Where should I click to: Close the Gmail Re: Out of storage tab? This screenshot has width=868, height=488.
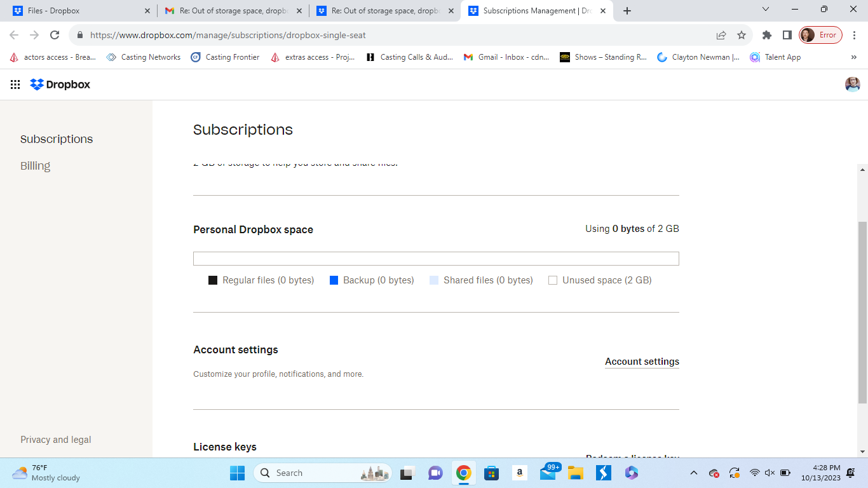click(x=299, y=11)
